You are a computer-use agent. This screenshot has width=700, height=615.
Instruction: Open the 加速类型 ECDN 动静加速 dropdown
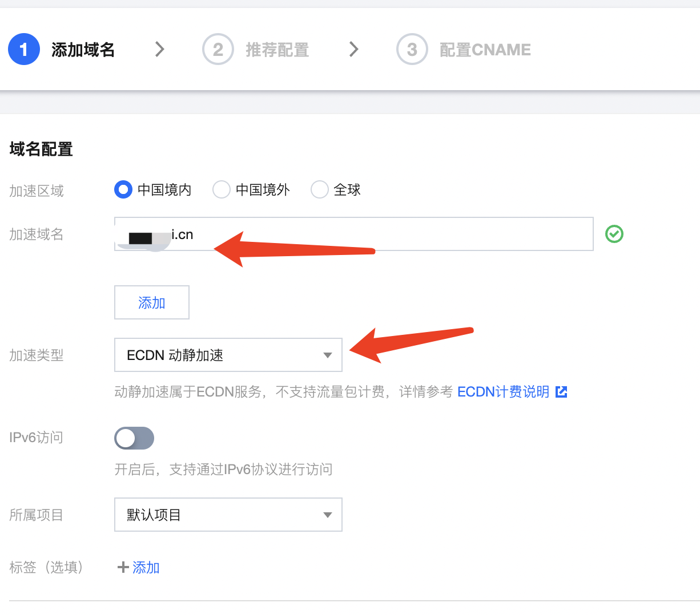228,355
